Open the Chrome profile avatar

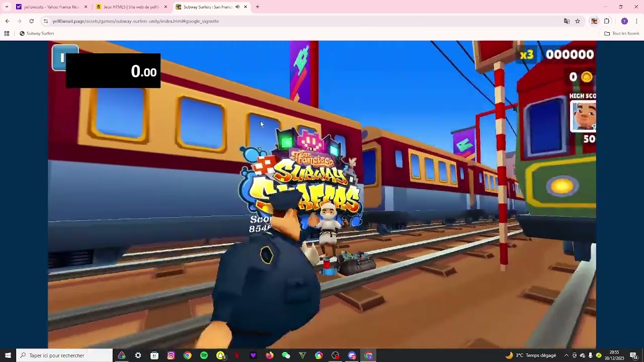tap(624, 21)
